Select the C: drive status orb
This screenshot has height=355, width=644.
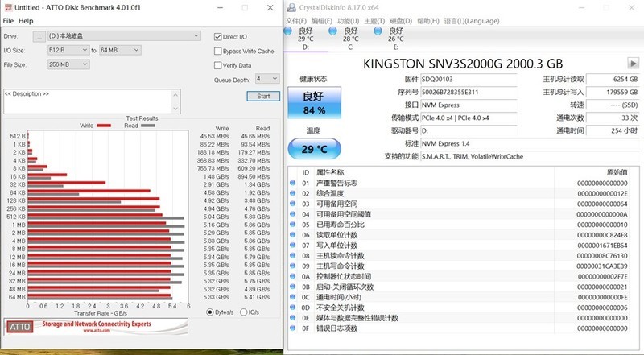[x=332, y=31]
